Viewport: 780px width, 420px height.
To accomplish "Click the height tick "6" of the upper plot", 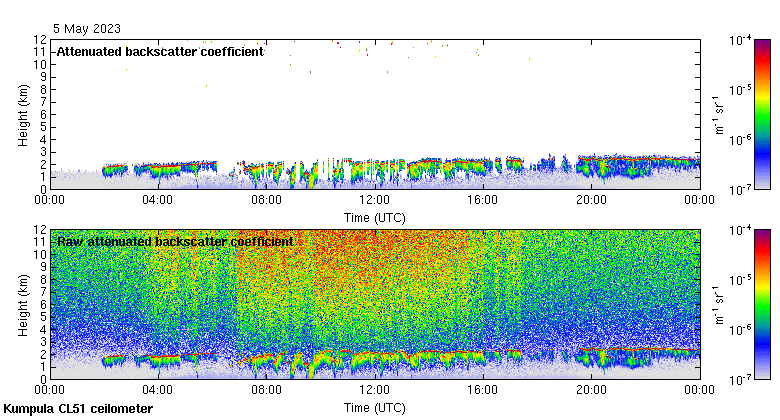I will pos(43,114).
